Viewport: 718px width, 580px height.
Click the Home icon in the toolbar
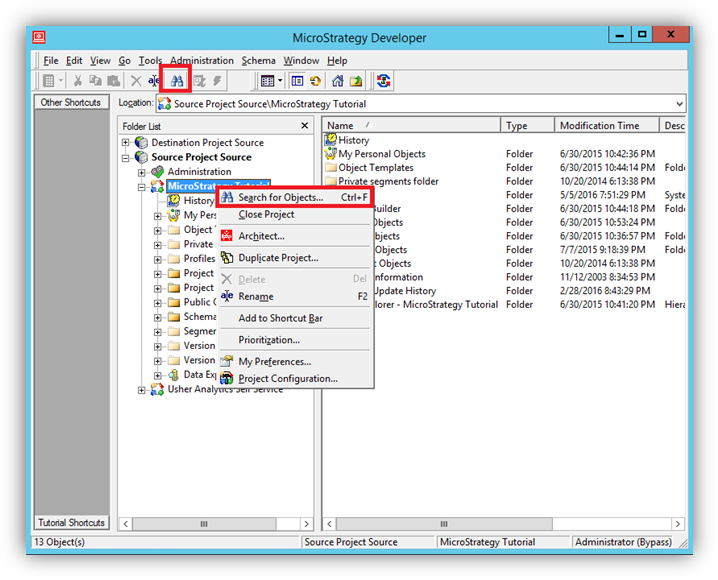pyautogui.click(x=337, y=81)
